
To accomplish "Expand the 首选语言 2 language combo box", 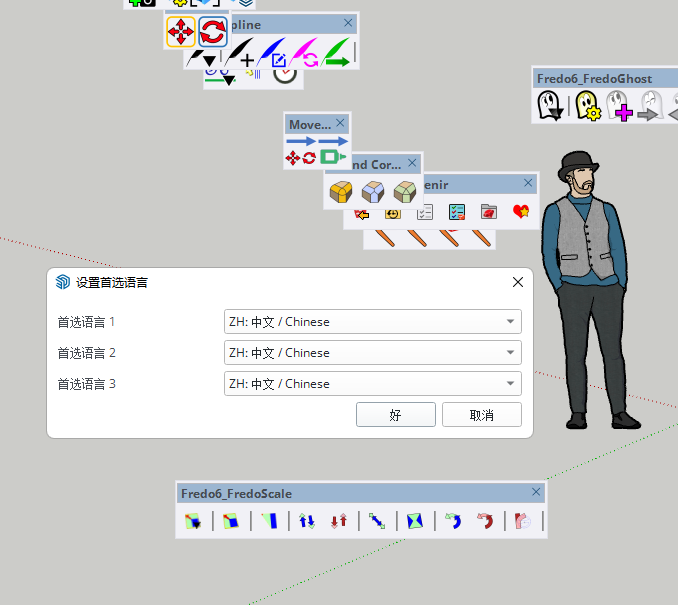I will 372,353.
